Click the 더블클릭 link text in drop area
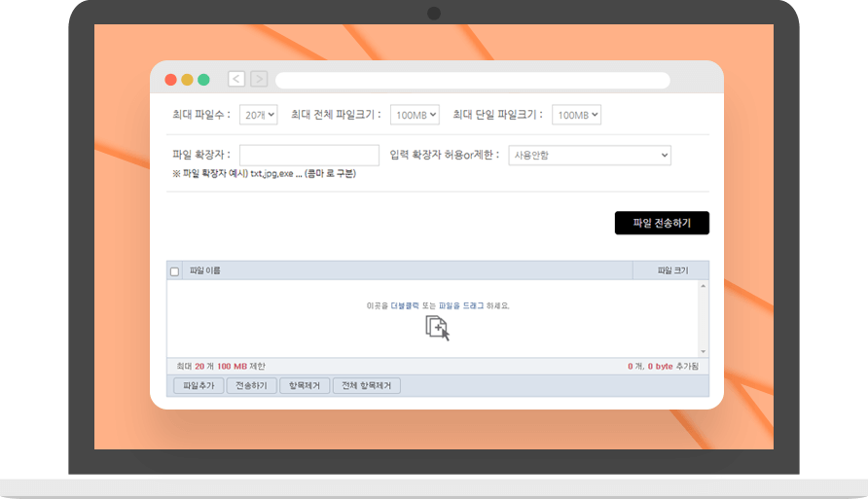The height and width of the screenshot is (499, 868). (405, 305)
